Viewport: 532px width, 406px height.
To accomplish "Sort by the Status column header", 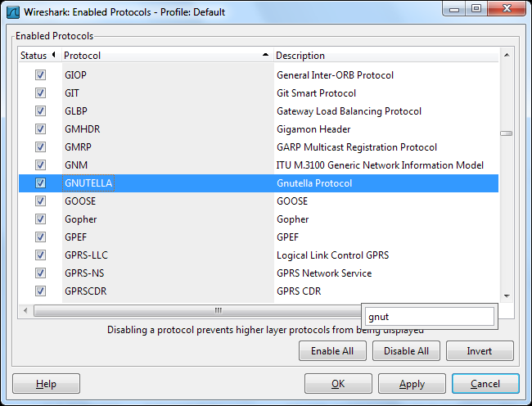I will [x=40, y=56].
